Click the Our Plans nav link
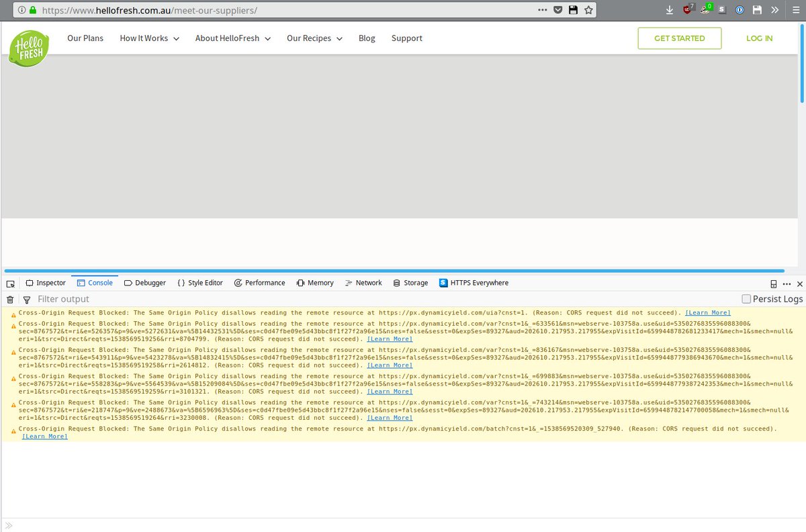 pos(85,38)
